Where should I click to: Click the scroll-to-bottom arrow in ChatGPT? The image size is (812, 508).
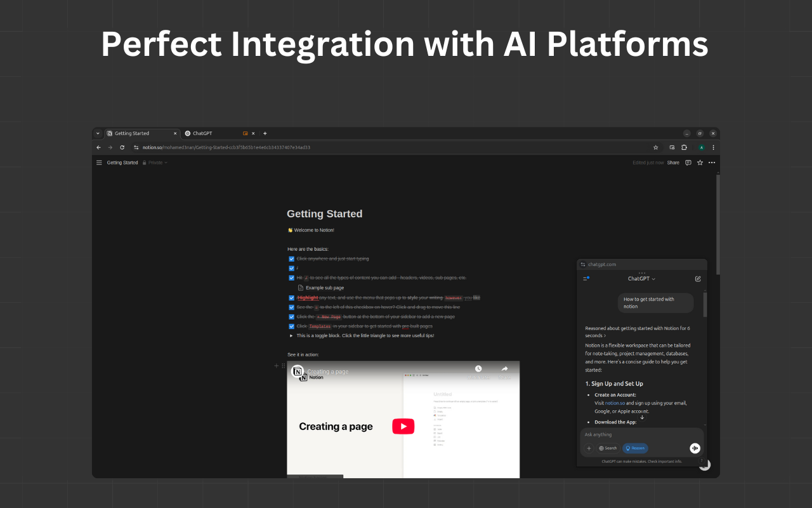[x=642, y=417]
